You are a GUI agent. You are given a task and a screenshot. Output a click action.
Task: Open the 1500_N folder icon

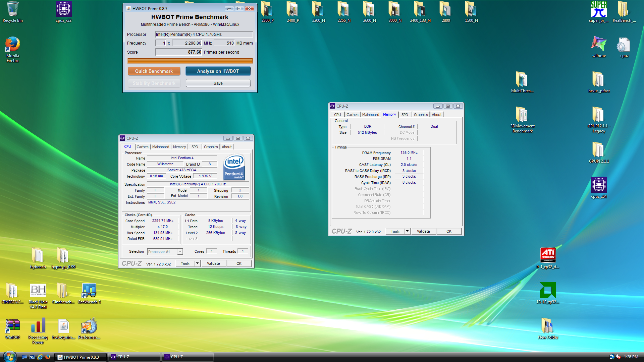click(x=471, y=12)
